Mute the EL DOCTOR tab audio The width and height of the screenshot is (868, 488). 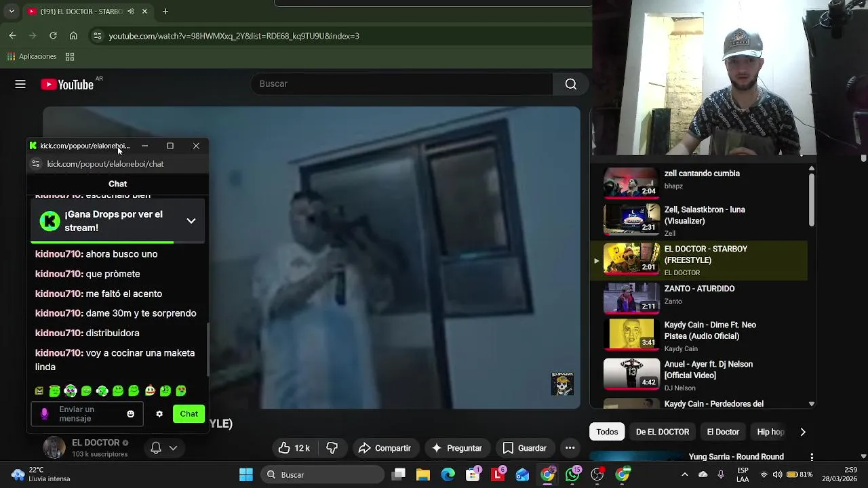coord(131,12)
